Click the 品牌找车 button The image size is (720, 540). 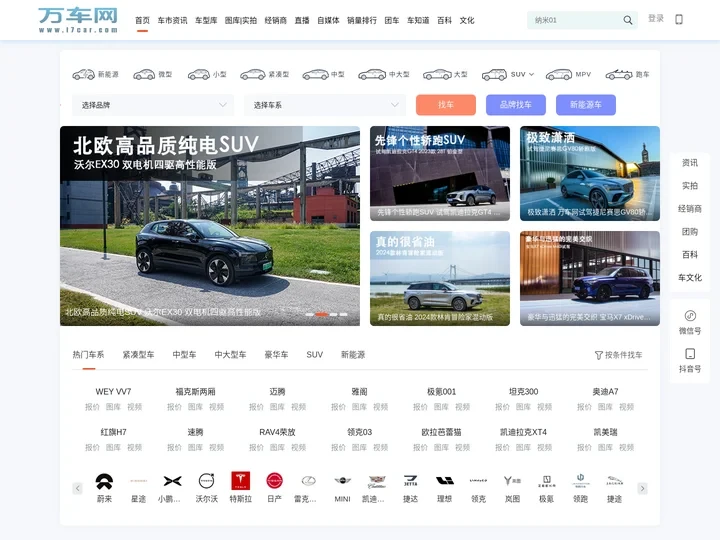[x=516, y=105]
